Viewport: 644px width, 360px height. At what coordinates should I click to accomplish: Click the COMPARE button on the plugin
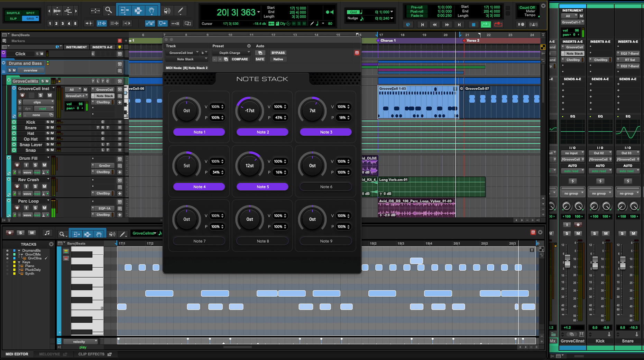click(239, 59)
